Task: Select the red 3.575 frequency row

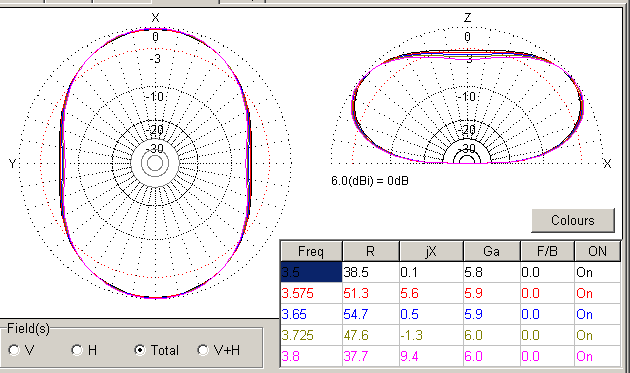Action: pos(450,293)
